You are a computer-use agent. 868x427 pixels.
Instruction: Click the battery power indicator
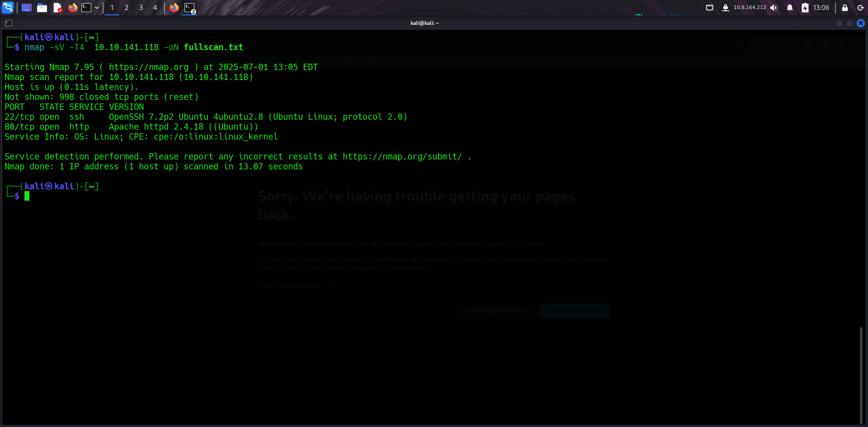(x=805, y=8)
